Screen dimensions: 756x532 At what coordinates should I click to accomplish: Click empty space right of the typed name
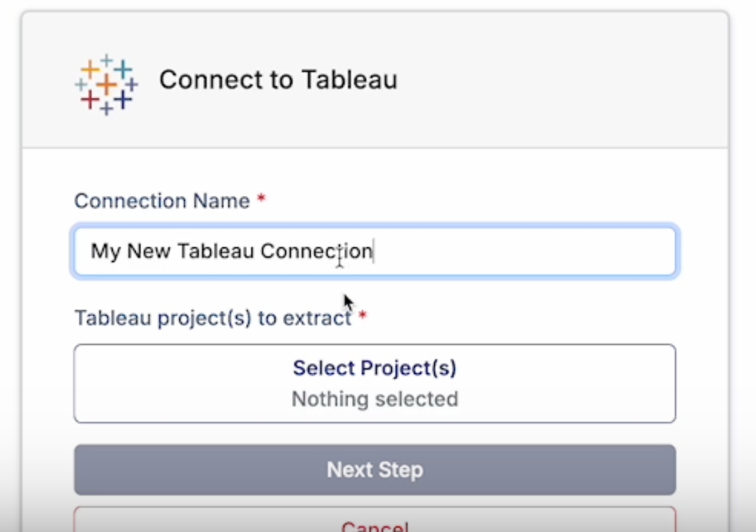[x=530, y=251]
